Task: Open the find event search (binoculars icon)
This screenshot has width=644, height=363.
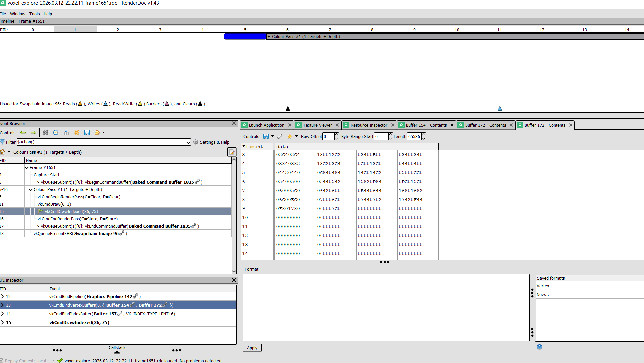Action: 46,133
